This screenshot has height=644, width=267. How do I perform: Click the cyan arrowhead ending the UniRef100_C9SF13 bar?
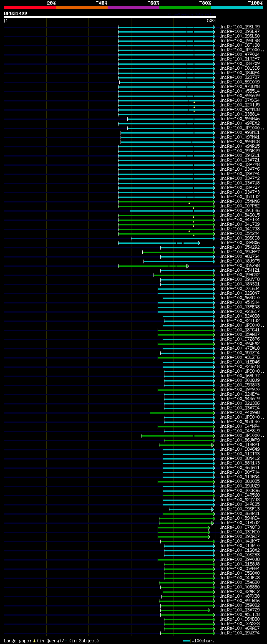pyautogui.click(x=213, y=509)
